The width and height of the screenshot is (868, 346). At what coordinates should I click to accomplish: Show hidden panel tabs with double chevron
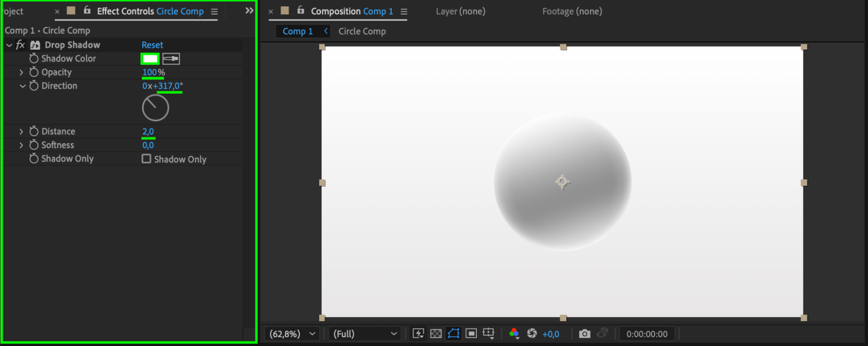tap(249, 10)
